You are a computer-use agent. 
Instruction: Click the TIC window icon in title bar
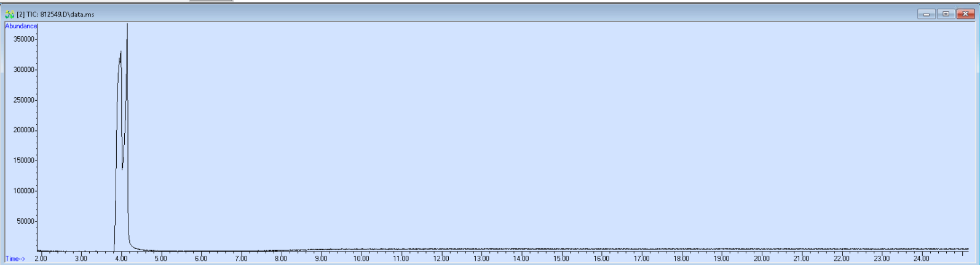pyautogui.click(x=10, y=14)
